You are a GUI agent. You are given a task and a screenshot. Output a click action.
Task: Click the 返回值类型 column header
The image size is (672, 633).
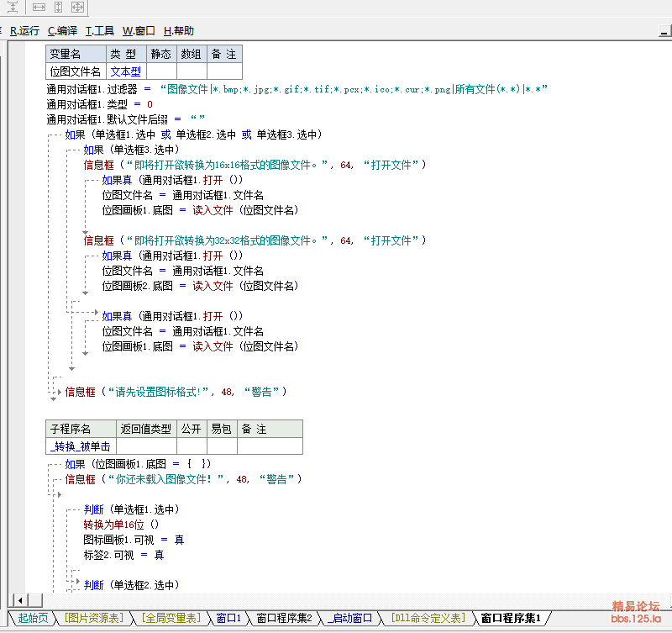click(146, 429)
